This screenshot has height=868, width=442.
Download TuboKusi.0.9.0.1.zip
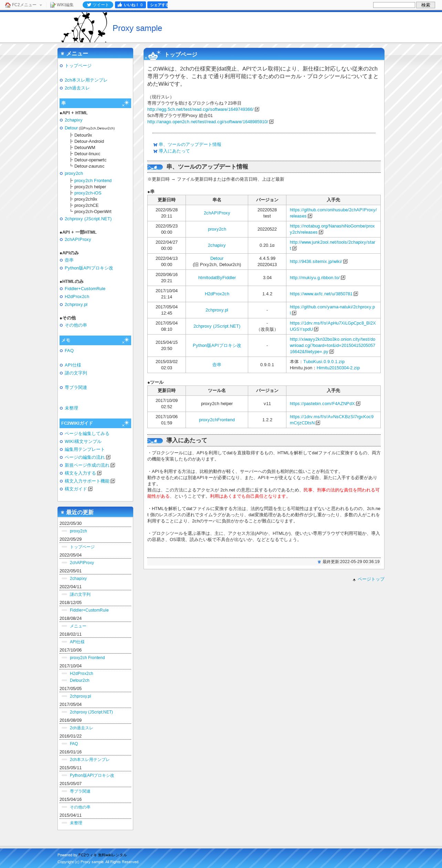(324, 362)
